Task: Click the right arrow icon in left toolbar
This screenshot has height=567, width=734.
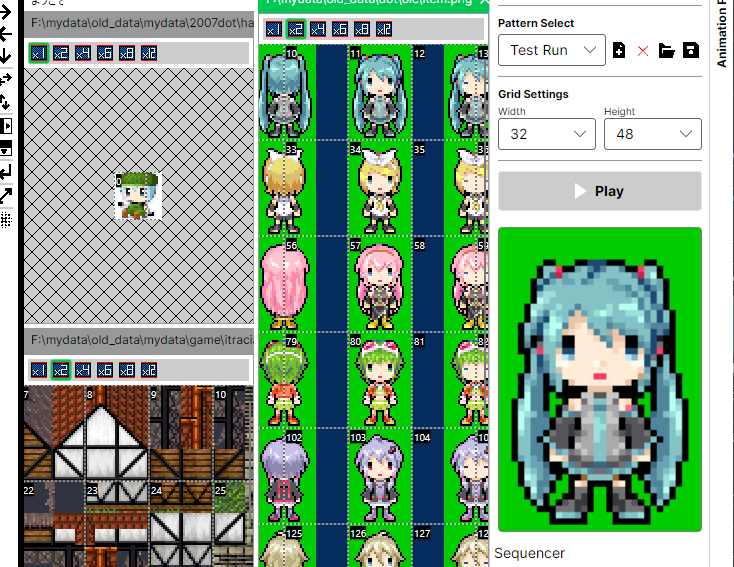Action: (6, 12)
